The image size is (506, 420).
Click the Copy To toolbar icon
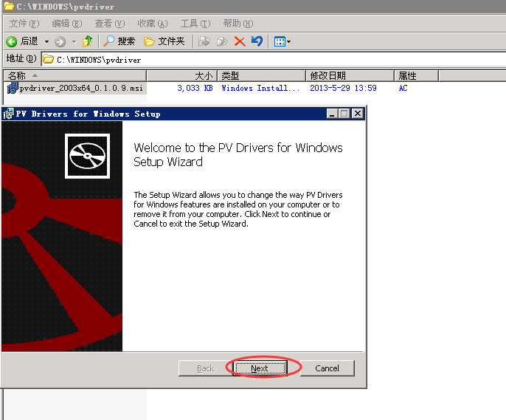click(221, 41)
